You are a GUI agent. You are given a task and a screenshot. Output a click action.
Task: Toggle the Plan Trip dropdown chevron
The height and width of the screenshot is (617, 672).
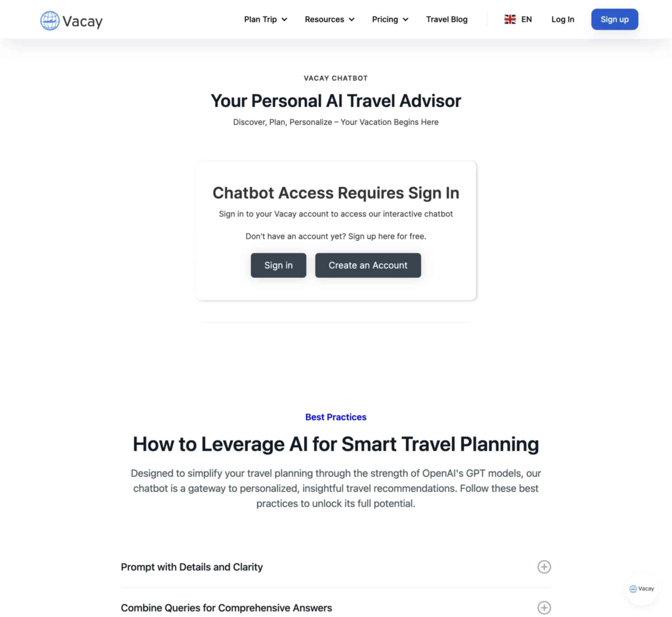point(284,19)
